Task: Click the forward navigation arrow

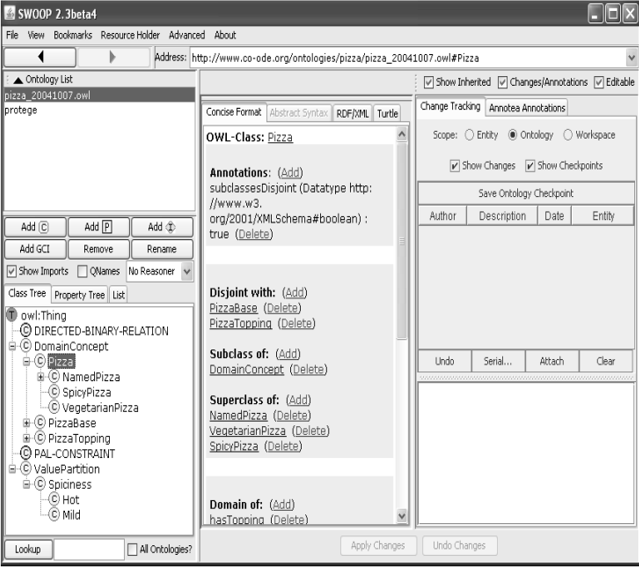Action: (x=113, y=57)
